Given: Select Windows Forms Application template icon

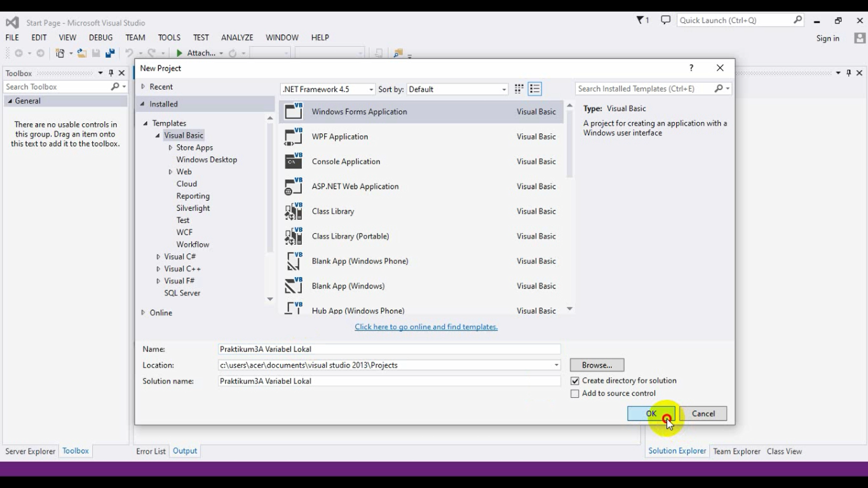Looking at the screenshot, I should click(x=294, y=111).
